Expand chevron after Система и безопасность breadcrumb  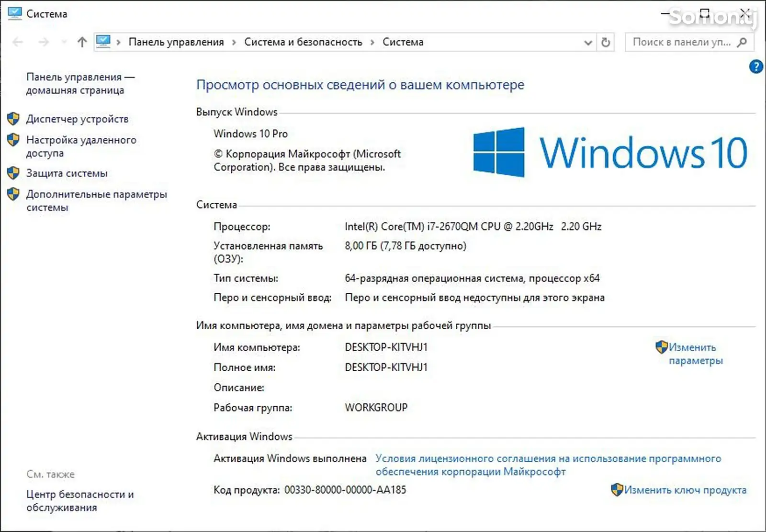[372, 43]
